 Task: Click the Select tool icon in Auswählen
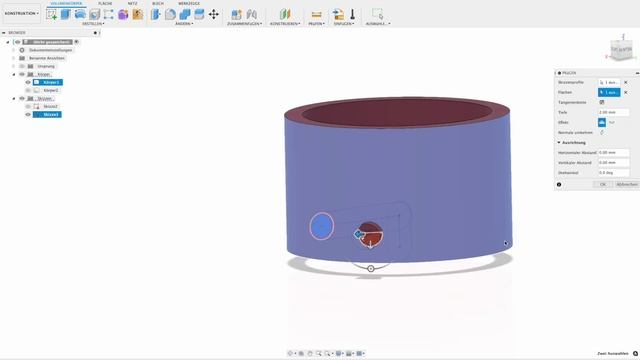(x=378, y=14)
